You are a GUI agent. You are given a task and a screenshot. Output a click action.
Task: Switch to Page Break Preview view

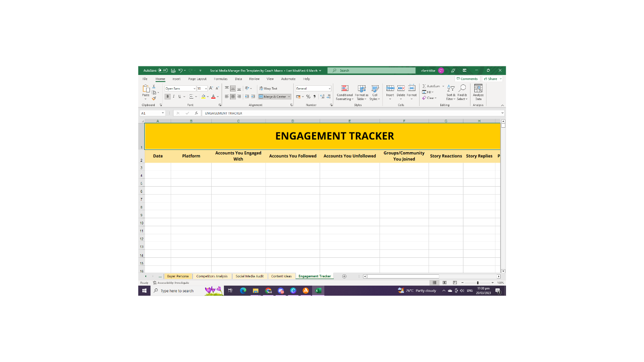coord(455,282)
